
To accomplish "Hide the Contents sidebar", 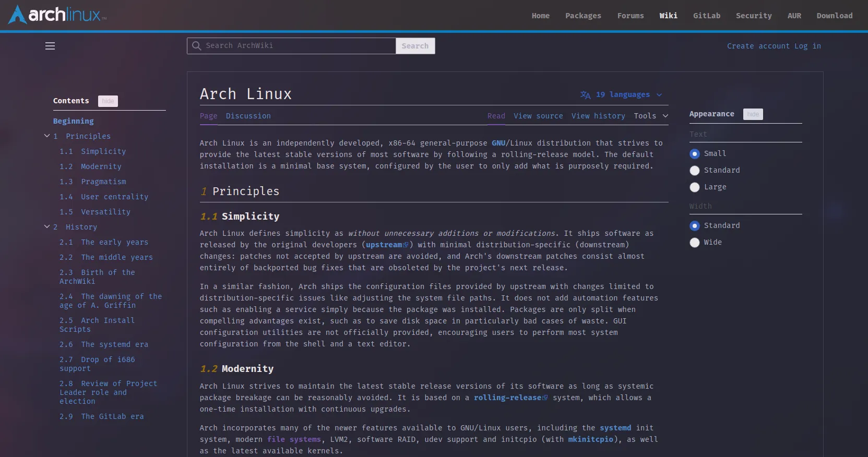I will 108,101.
